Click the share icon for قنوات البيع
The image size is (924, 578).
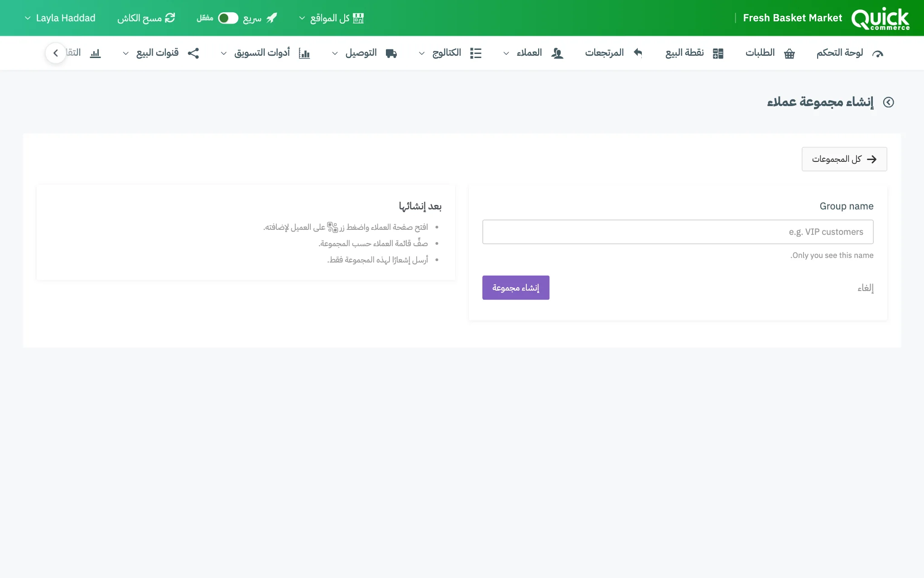click(x=193, y=53)
